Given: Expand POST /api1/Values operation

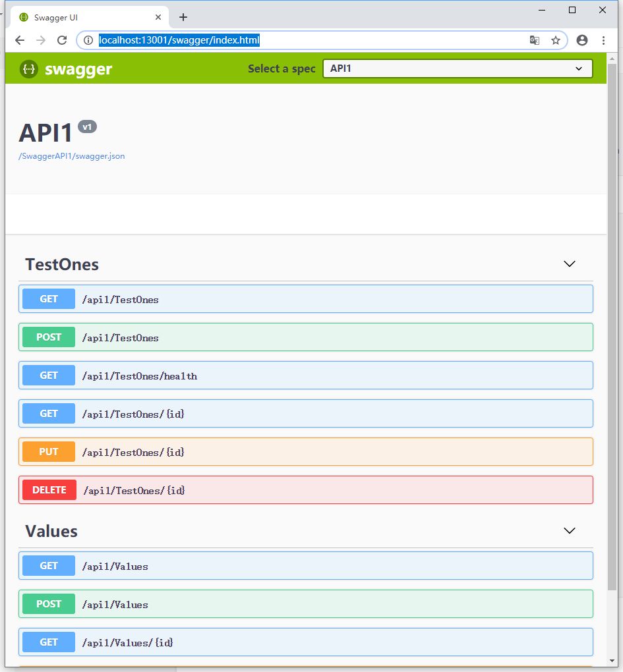Looking at the screenshot, I should (x=306, y=604).
